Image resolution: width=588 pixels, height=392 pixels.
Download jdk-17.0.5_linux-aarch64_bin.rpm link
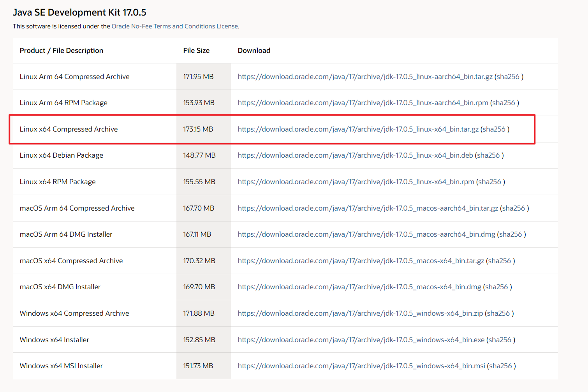pos(363,103)
